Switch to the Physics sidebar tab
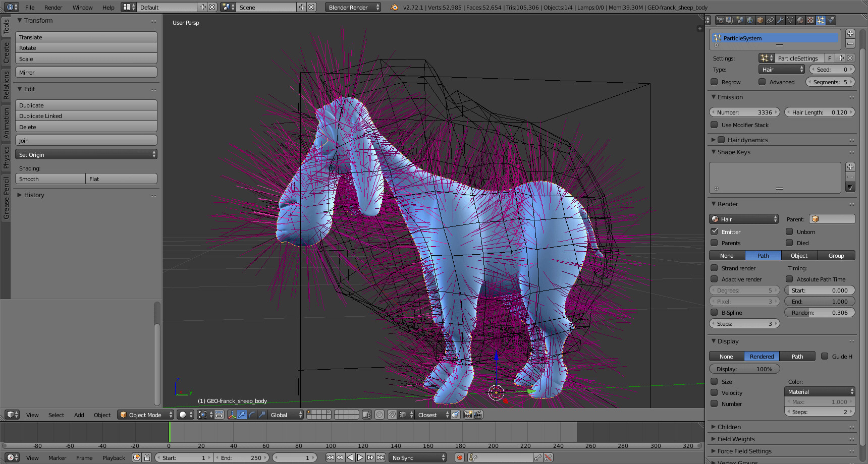 point(6,157)
